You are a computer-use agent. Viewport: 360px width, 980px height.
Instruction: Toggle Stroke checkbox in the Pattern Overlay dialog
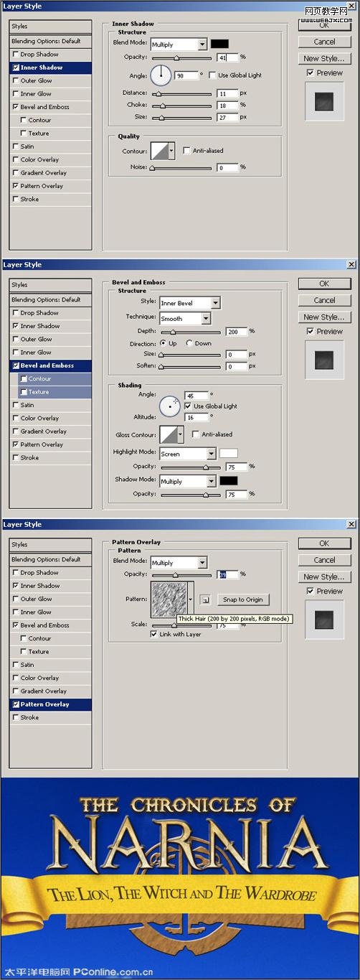(x=16, y=717)
